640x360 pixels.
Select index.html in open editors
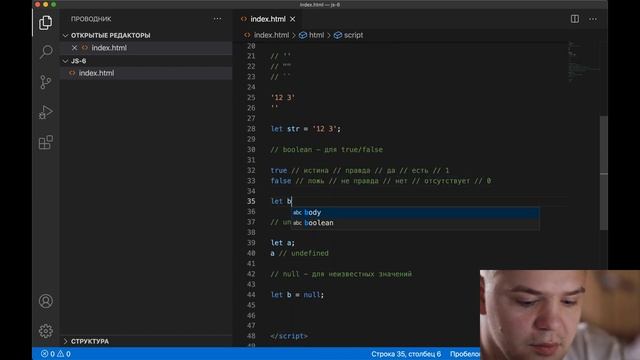(147, 48)
